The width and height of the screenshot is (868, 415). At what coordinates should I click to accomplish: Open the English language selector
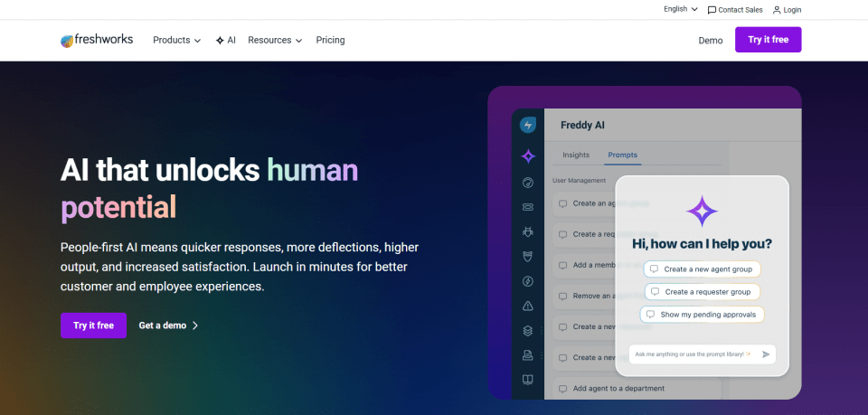tap(680, 9)
